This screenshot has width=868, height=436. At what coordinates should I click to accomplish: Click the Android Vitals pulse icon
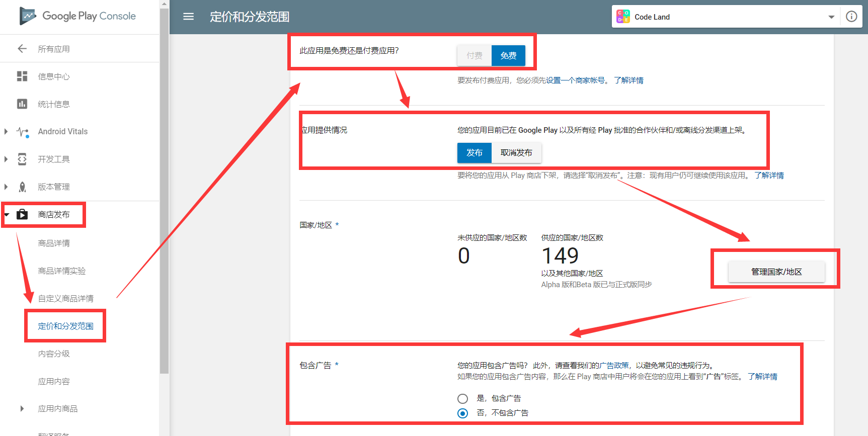click(22, 132)
